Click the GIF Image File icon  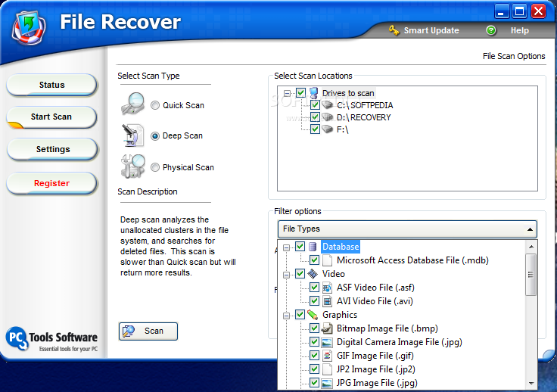point(327,356)
